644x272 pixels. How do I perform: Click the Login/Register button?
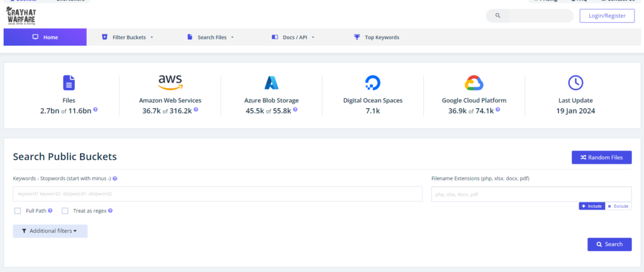pyautogui.click(x=607, y=16)
